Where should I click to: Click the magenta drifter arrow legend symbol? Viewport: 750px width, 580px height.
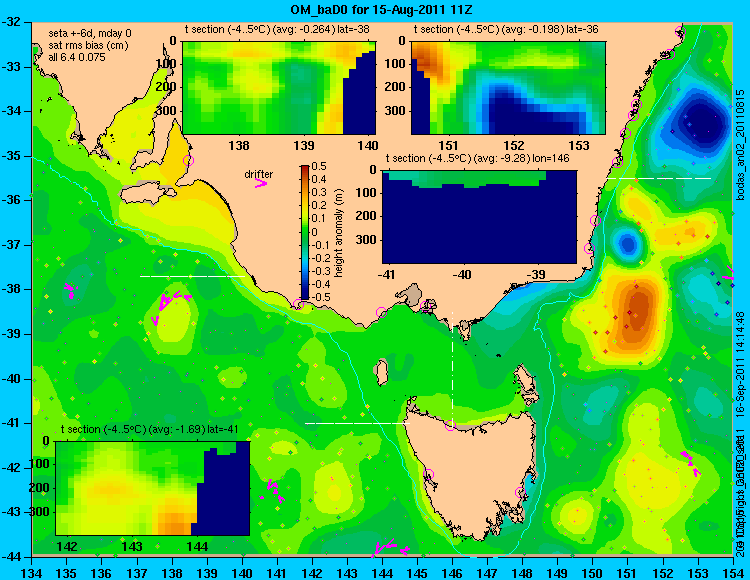[261, 183]
